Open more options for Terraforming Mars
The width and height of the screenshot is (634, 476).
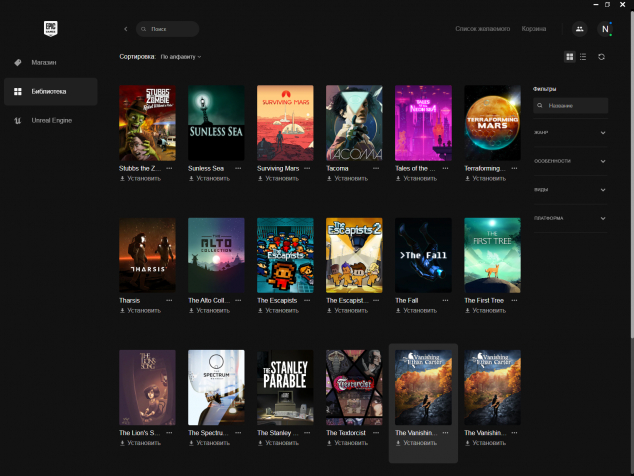point(514,168)
